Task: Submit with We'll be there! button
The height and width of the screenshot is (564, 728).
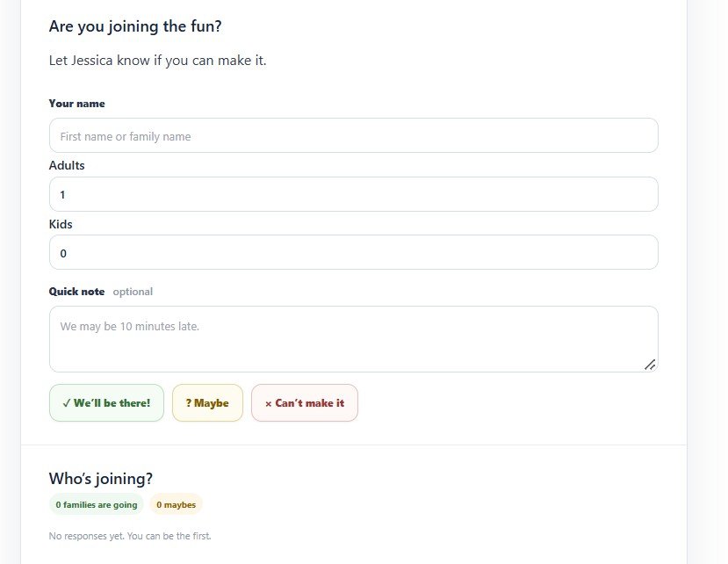Action: click(106, 402)
